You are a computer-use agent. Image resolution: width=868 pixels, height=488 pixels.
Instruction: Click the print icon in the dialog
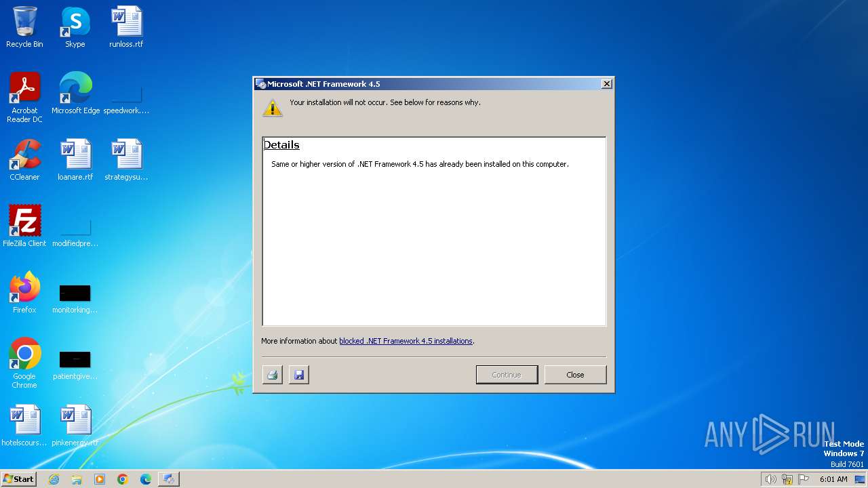click(x=273, y=375)
